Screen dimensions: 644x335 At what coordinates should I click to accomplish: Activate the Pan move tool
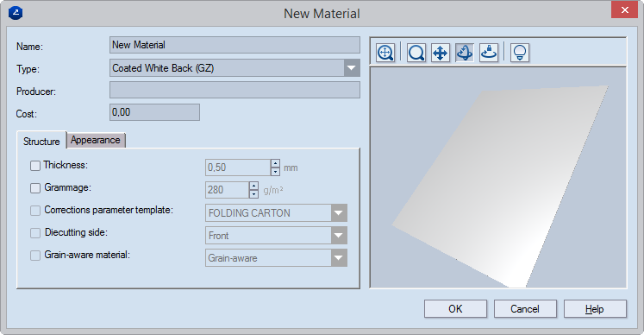441,53
